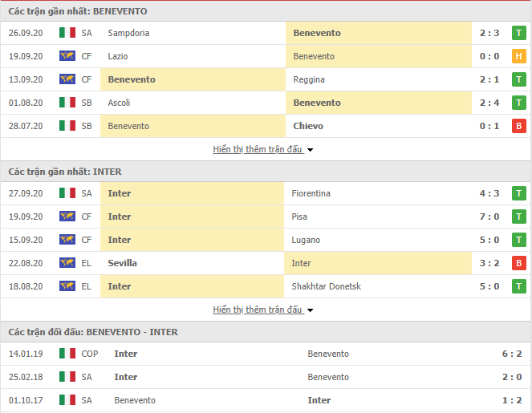Viewport: 532px width, 413px height.
Task: Click the Italy flag in Ascoli row
Action: (67, 102)
